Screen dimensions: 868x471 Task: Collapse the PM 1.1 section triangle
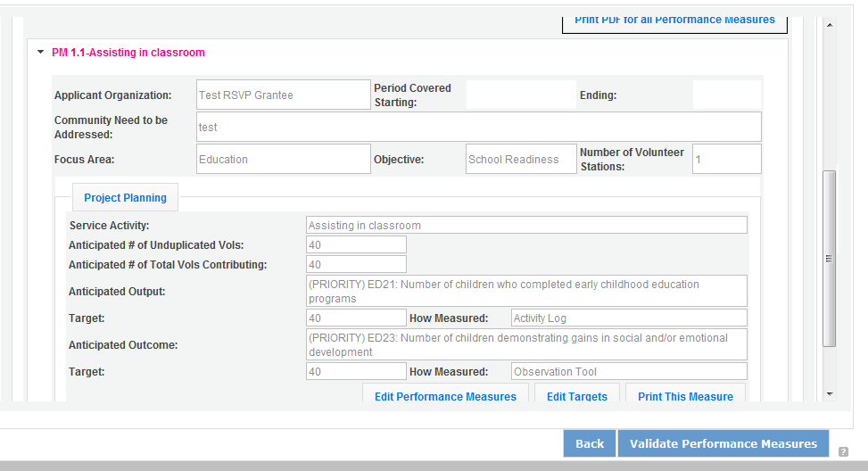(x=40, y=53)
